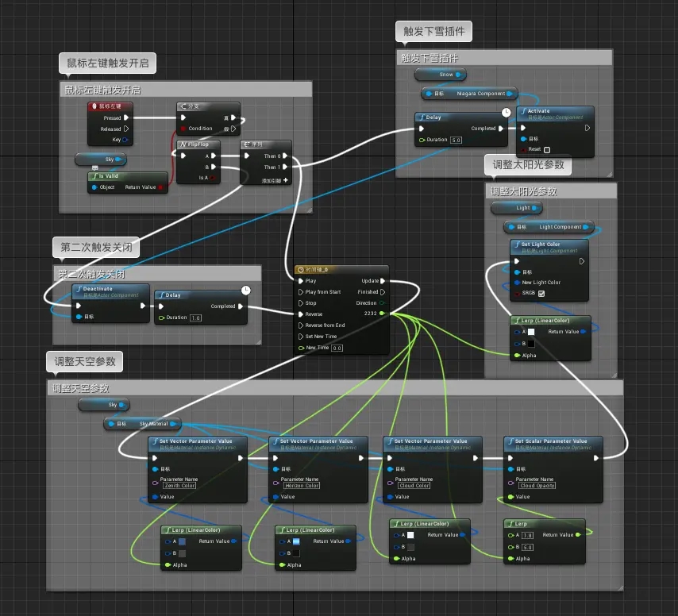Click the FlipFlop A output pin
This screenshot has height=616, width=678.
tap(214, 156)
